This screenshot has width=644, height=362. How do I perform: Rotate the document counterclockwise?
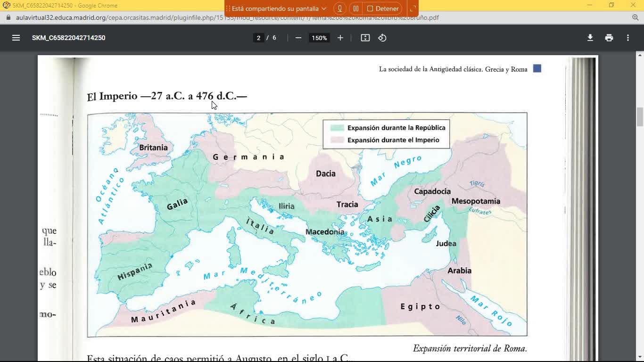382,38
